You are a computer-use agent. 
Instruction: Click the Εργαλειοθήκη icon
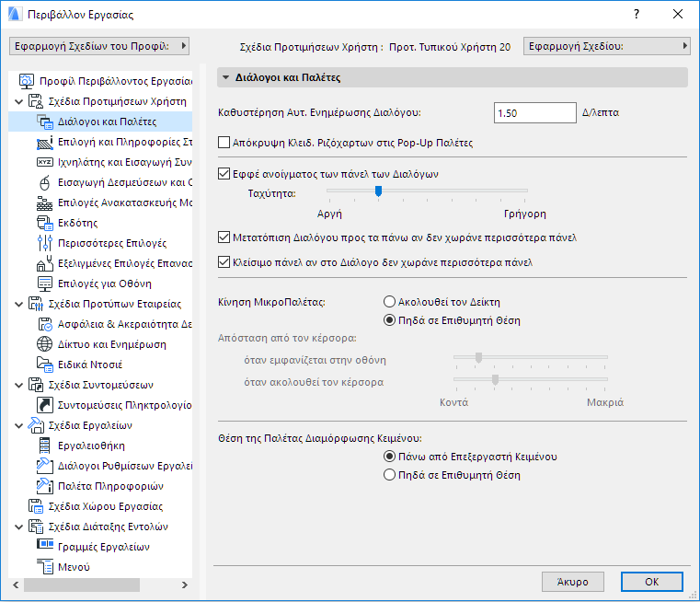(x=45, y=446)
